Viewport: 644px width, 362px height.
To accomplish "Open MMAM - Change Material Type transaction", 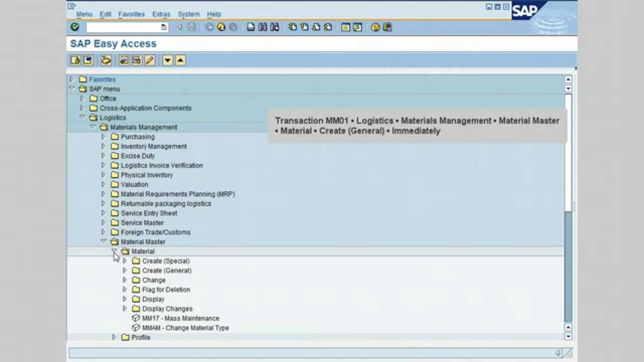I will [x=185, y=328].
